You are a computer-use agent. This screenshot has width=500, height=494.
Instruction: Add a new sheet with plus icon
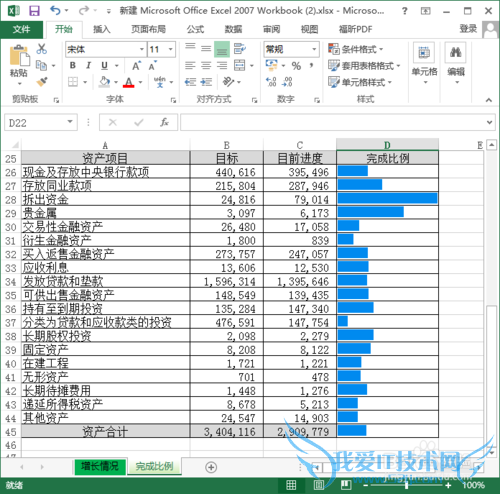pos(211,467)
